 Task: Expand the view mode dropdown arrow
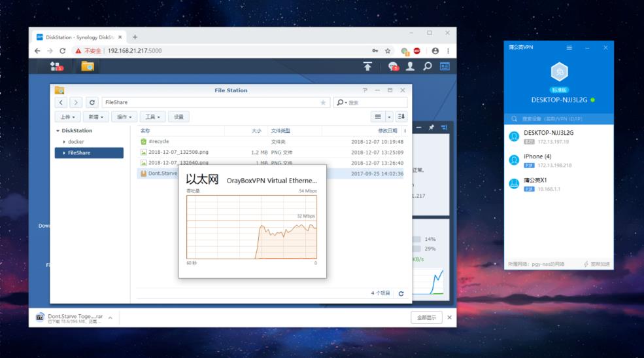tap(390, 116)
